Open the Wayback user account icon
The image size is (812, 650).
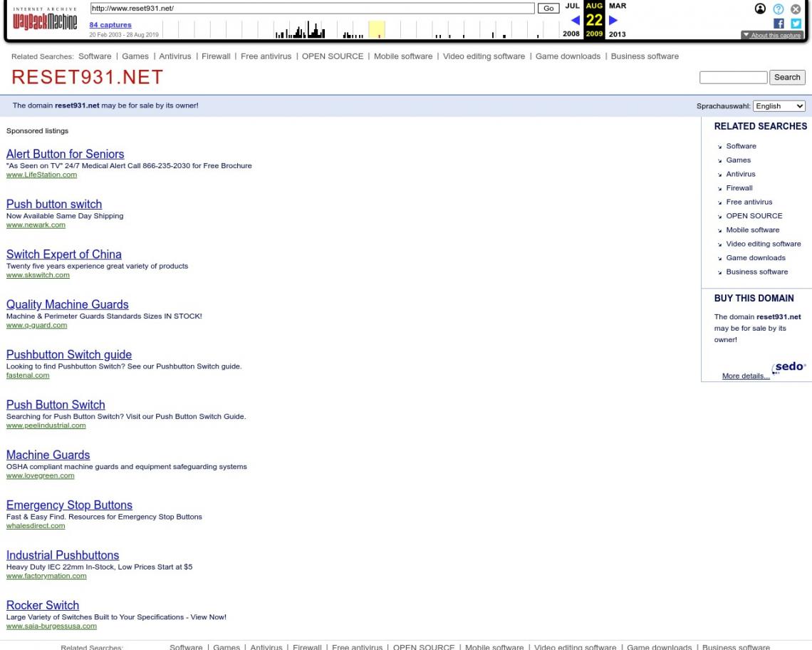pos(760,9)
